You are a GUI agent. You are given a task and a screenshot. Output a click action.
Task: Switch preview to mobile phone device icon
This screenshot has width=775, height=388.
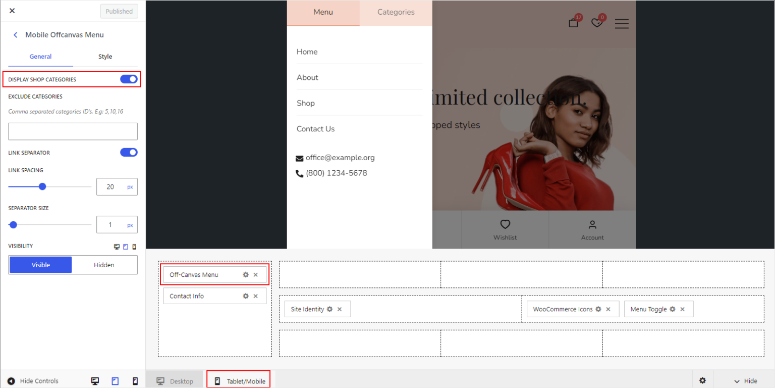tap(135, 381)
